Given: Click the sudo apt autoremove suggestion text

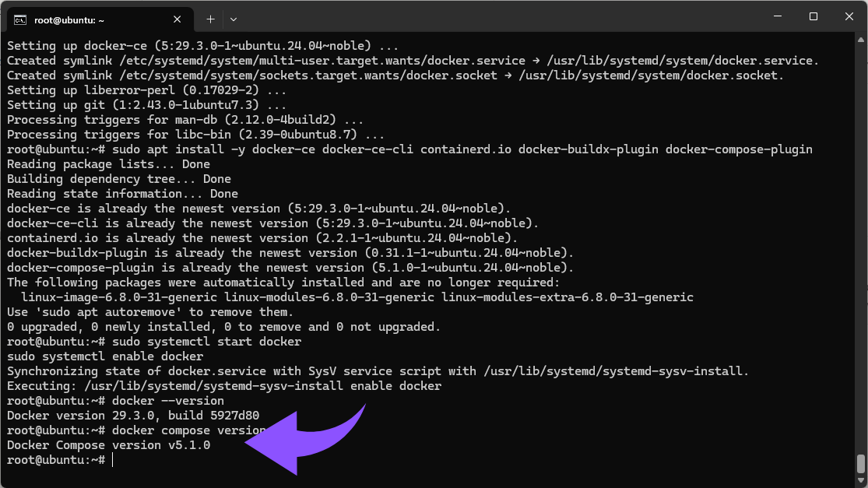Looking at the screenshot, I should click(x=111, y=311).
